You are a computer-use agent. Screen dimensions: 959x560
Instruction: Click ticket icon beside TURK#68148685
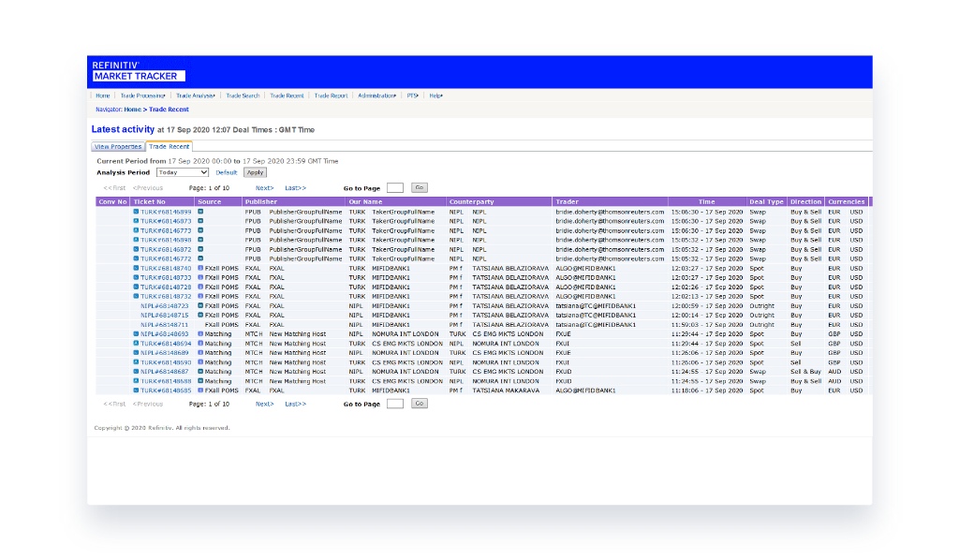click(136, 391)
